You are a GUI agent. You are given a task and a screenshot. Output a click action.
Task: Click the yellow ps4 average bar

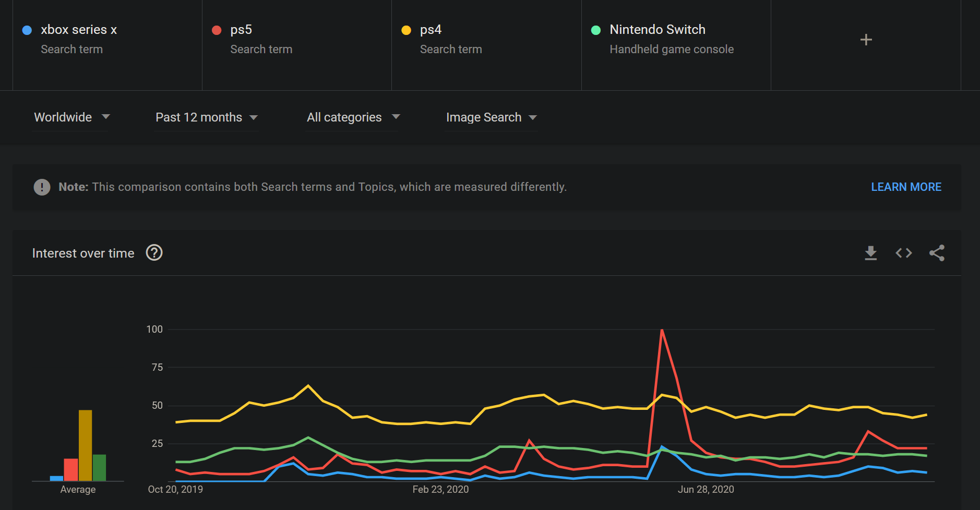86,445
